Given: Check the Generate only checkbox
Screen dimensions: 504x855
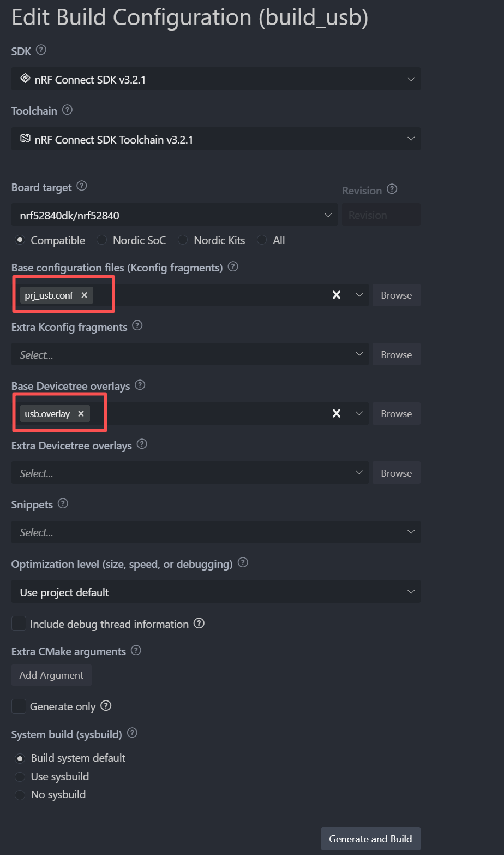Looking at the screenshot, I should (19, 706).
